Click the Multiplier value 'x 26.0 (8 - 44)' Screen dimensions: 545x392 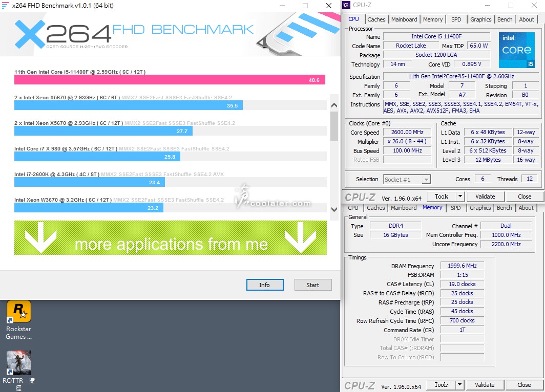[x=407, y=141]
